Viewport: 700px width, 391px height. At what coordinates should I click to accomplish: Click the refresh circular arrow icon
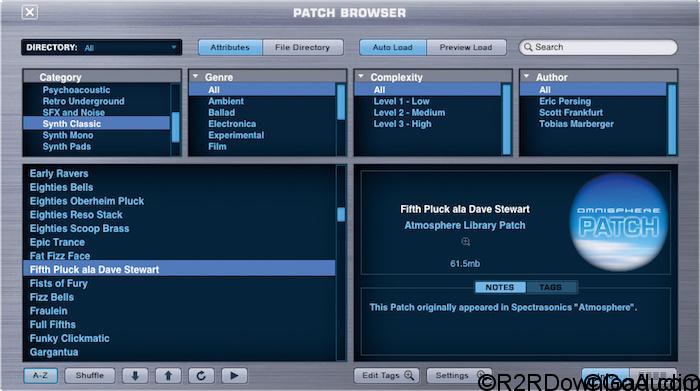[201, 375]
